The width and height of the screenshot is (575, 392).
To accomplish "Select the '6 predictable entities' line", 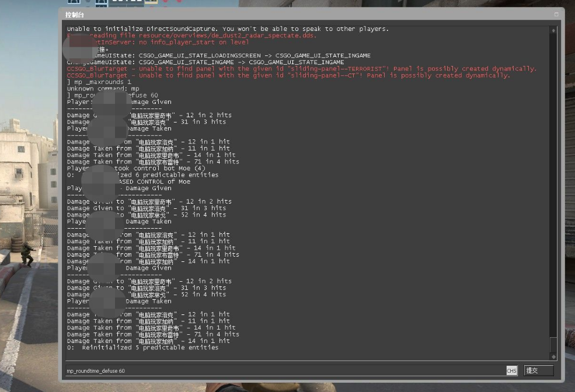I will pyautogui.click(x=142, y=175).
